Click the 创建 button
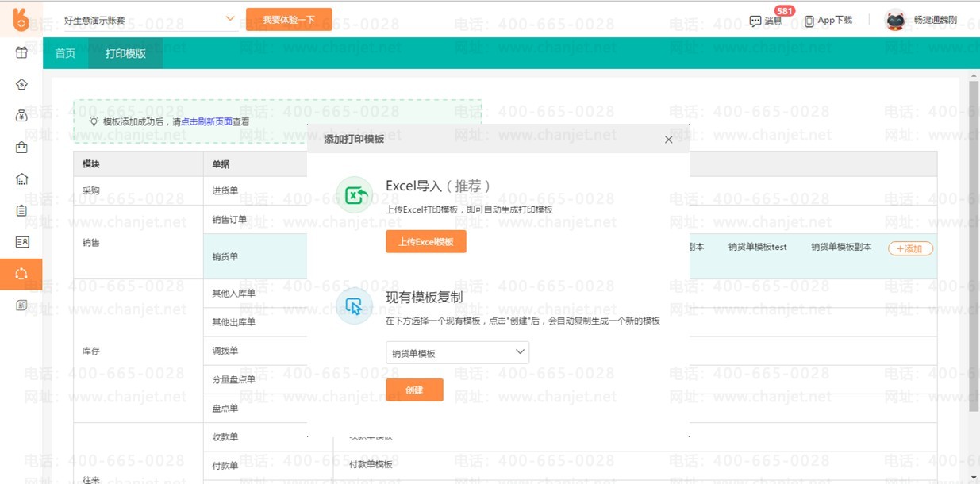 pos(414,390)
